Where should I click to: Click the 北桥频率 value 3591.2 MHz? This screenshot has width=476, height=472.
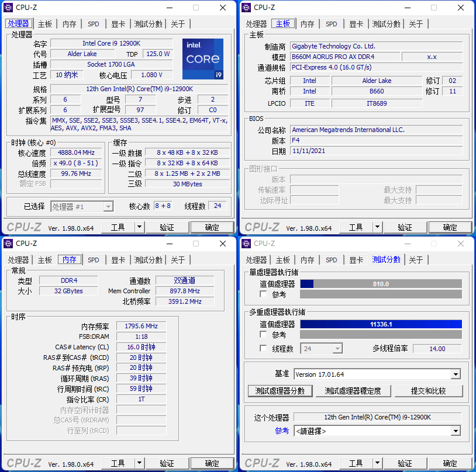185,301
